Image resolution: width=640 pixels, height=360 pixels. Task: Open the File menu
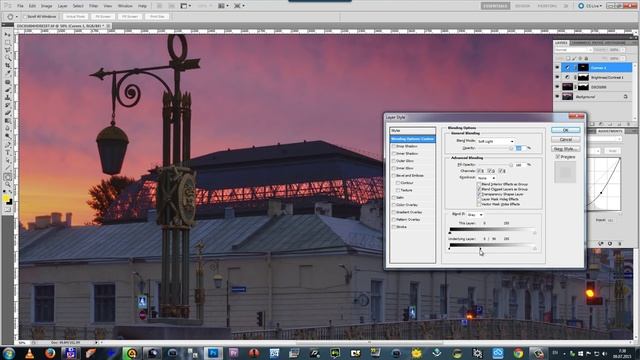[20, 6]
